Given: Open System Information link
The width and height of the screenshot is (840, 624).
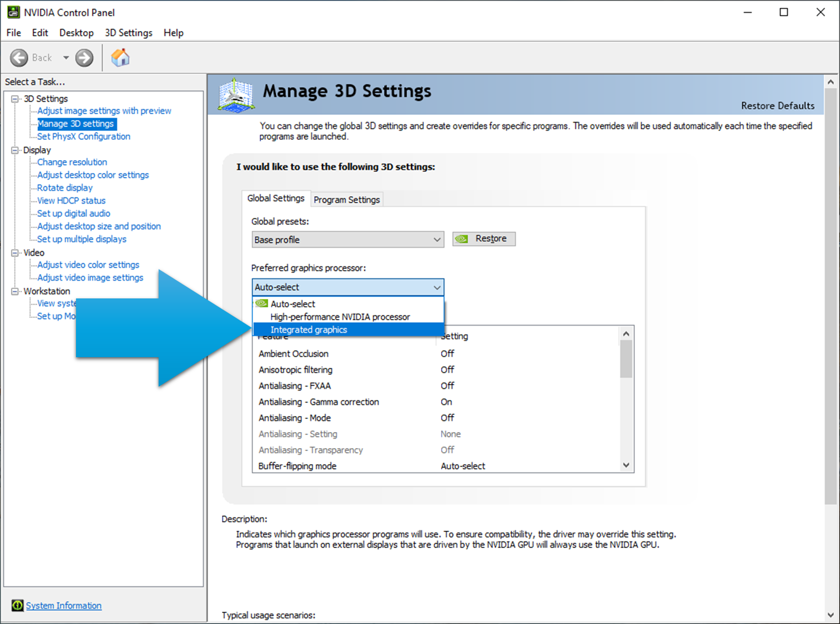Looking at the screenshot, I should (x=63, y=605).
